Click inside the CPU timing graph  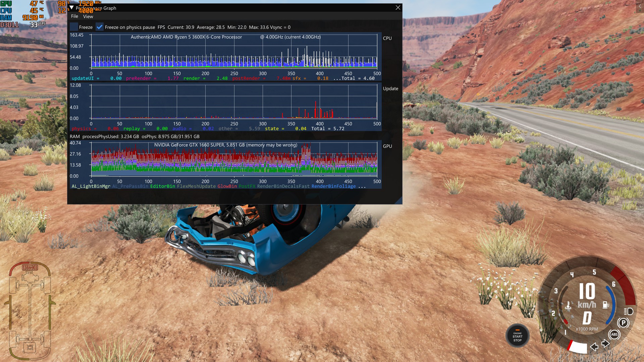pos(234,51)
